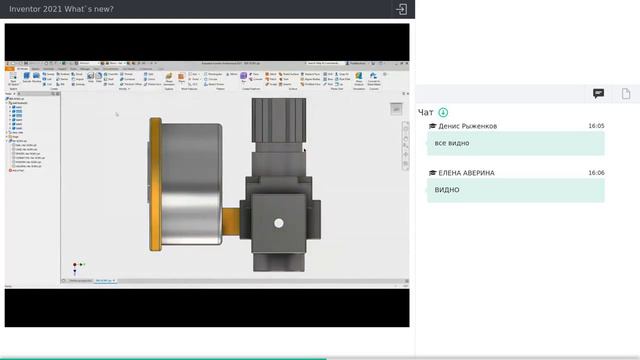This screenshot has width=640, height=360.
Task: Select the chat message 'видно' from ЕЛЕНА АВЕРИНА
Action: pos(516,190)
